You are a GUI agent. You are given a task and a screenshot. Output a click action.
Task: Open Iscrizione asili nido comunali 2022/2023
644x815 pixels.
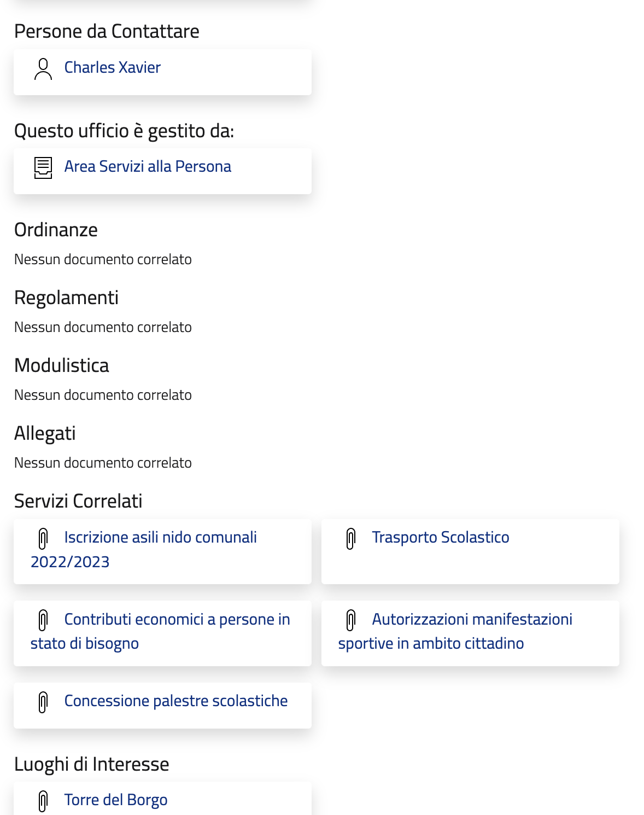(x=160, y=538)
